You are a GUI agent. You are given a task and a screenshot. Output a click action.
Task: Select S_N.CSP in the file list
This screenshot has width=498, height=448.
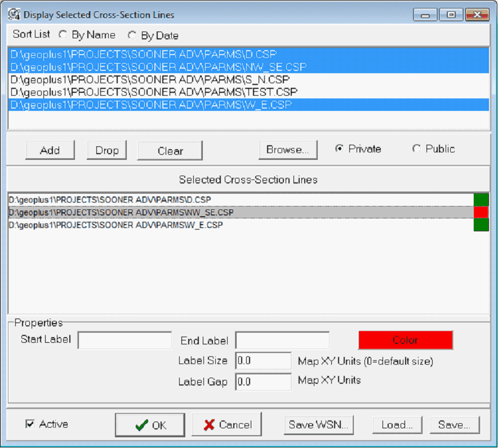[150, 79]
